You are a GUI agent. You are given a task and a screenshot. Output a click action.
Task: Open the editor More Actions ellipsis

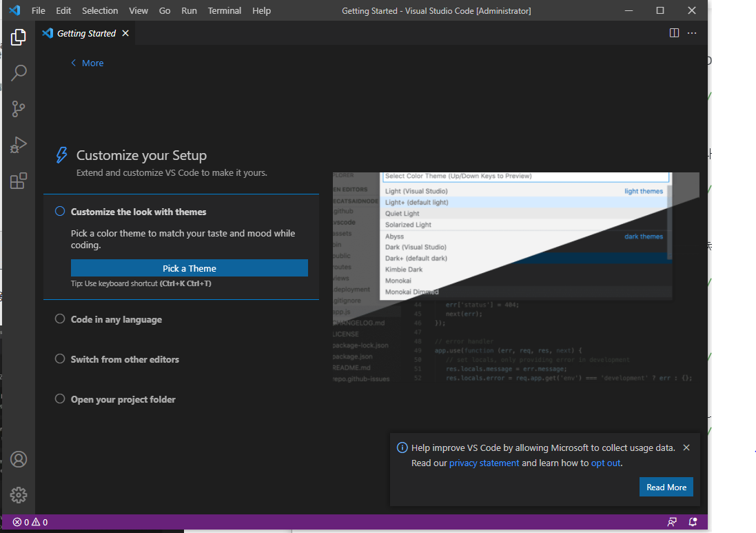(x=692, y=33)
